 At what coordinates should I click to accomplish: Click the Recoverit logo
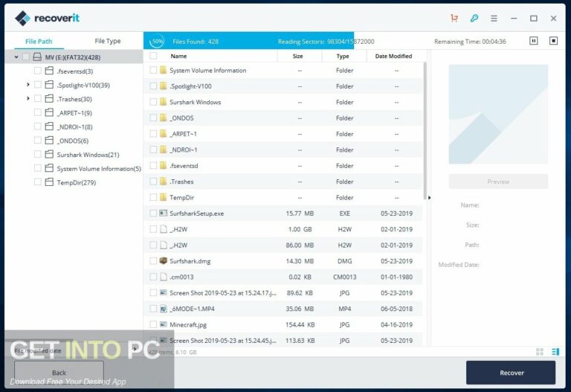(47, 18)
